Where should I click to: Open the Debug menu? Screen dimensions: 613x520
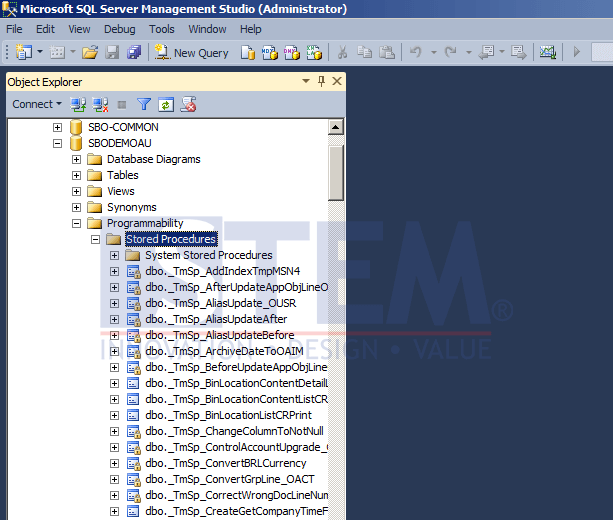[120, 29]
